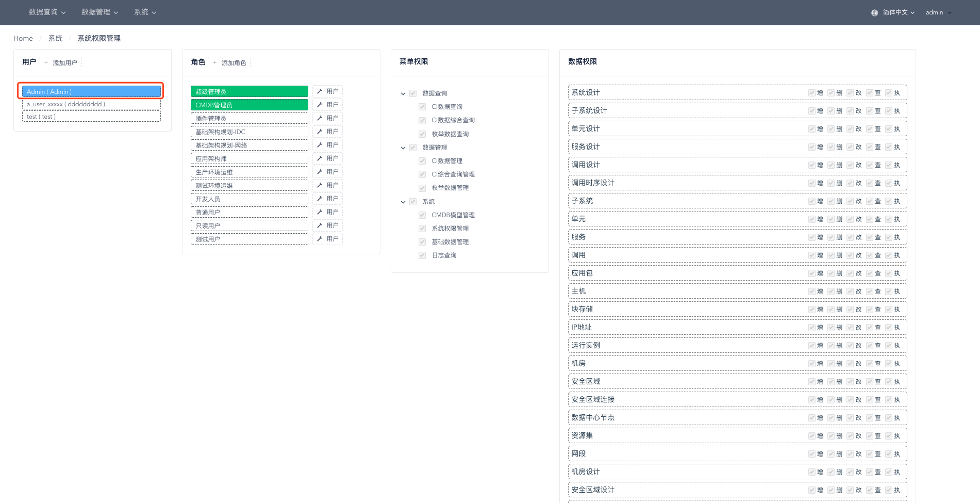Select the 测试环境运维 role tag
Image resolution: width=980 pixels, height=503 pixels.
click(x=250, y=185)
